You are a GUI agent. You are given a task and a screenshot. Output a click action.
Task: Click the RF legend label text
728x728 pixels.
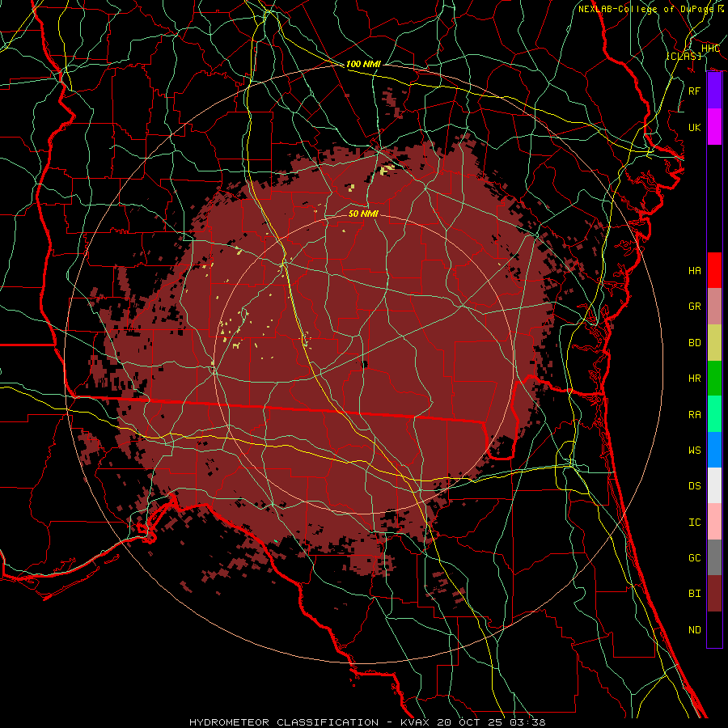695,91
